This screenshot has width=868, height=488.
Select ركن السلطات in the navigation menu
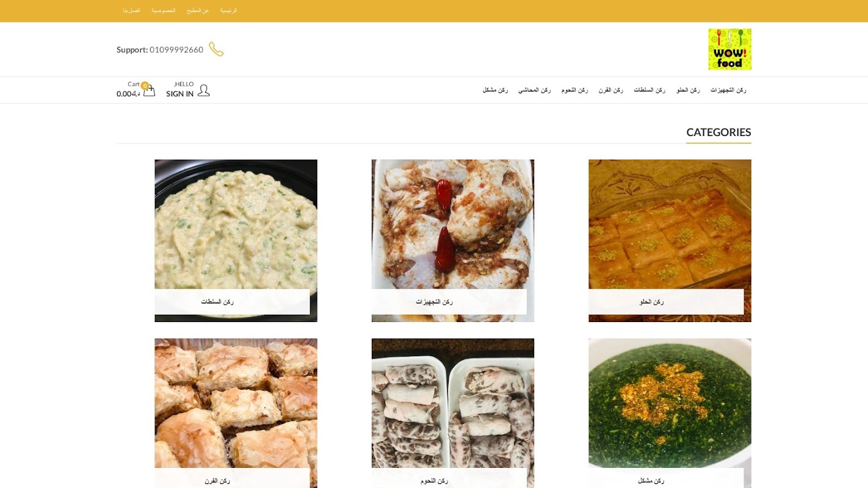649,90
